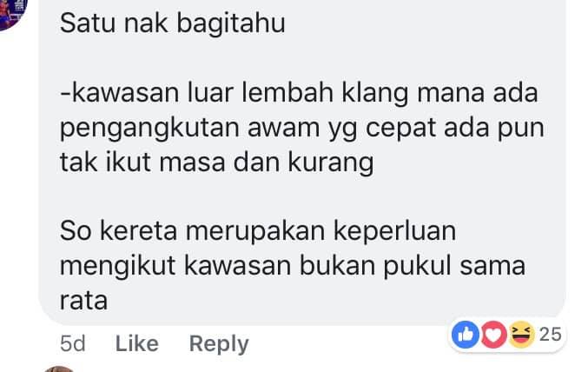Open the commenter's profile picture at top

[x=12, y=13]
